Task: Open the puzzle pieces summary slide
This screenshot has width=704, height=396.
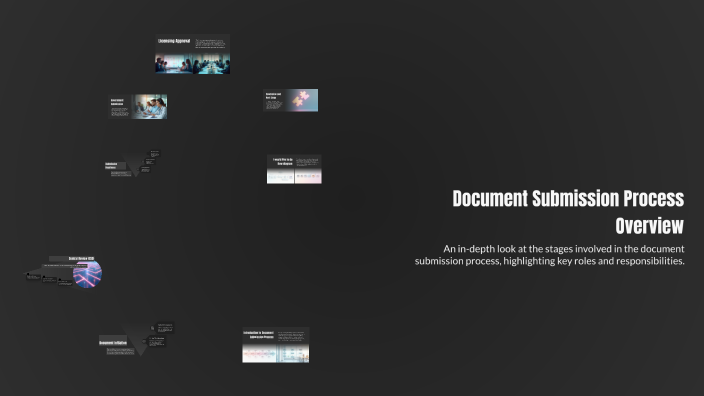Action: point(290,100)
